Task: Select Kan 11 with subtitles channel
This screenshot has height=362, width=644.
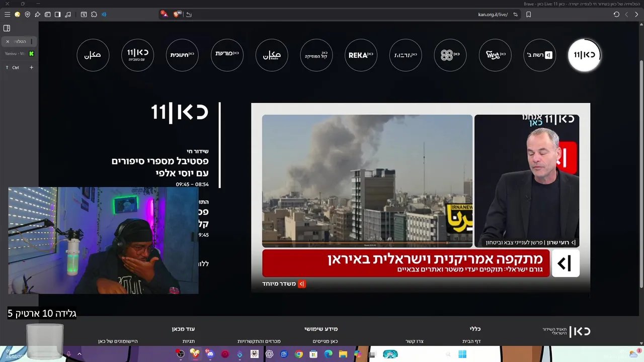Action: point(137,55)
